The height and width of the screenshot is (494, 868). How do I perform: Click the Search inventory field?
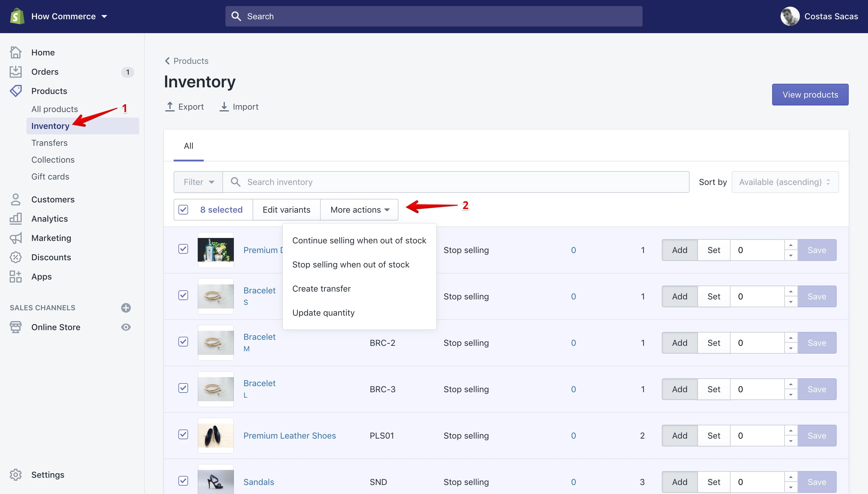click(x=456, y=182)
